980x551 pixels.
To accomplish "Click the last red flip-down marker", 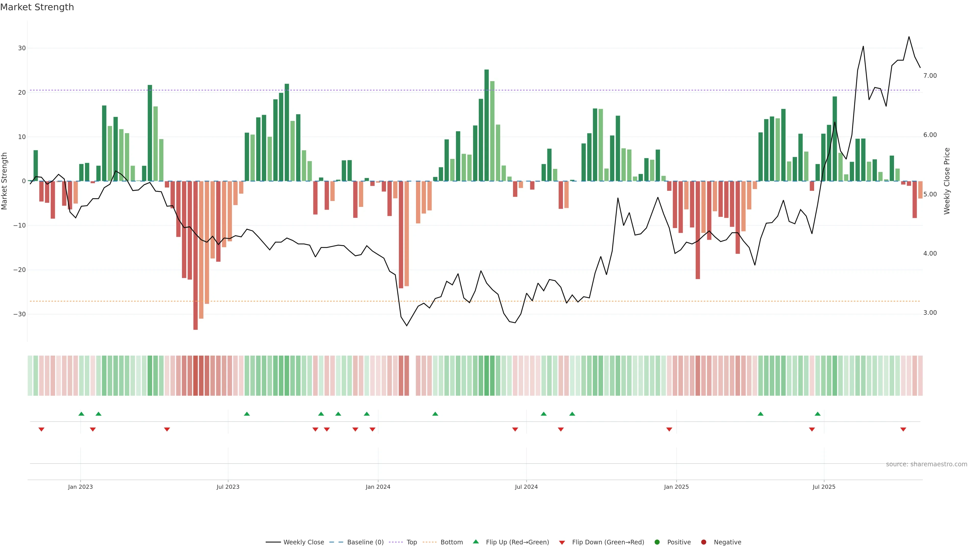I will coord(903,429).
